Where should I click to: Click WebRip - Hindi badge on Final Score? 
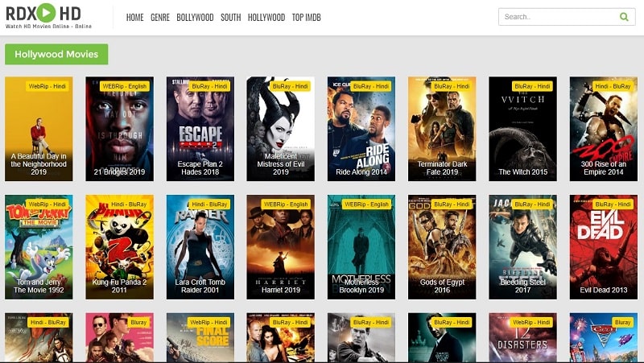(208, 322)
